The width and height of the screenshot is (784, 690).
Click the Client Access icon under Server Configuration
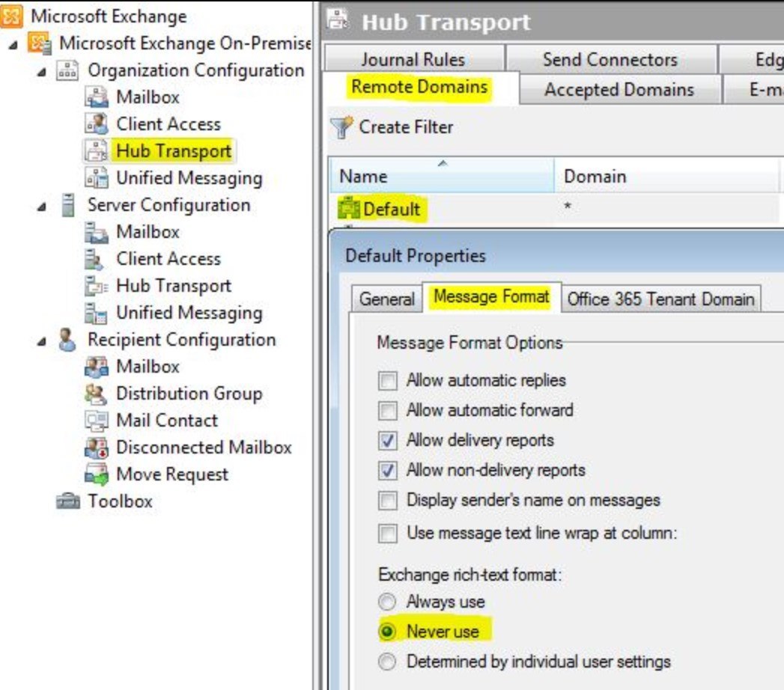click(x=95, y=259)
